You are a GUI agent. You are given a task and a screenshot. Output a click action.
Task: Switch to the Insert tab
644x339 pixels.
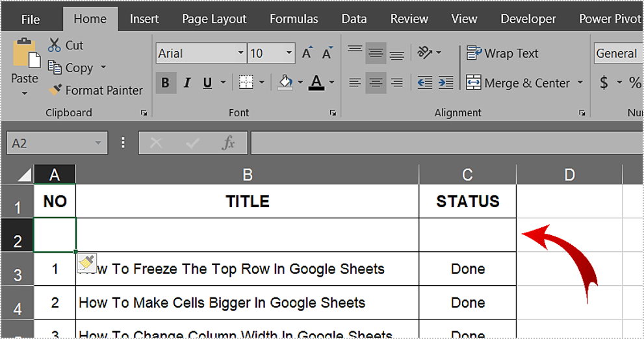pos(144,19)
